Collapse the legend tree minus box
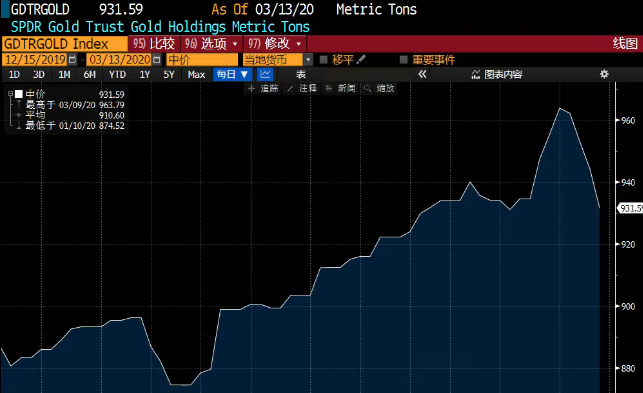The height and width of the screenshot is (393, 643). 11,94
